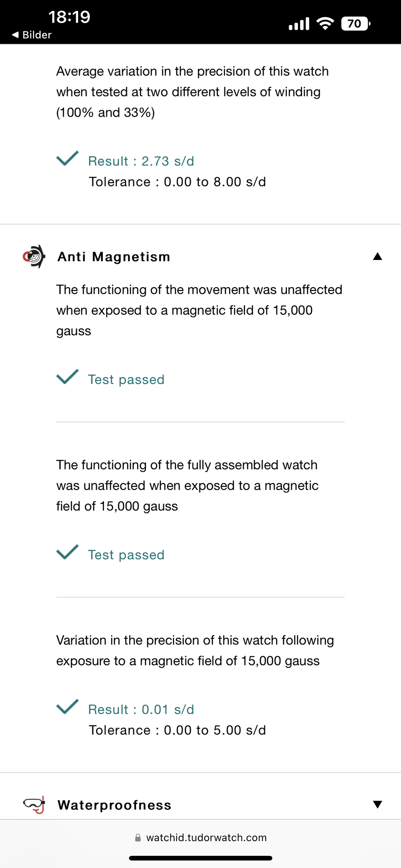The height and width of the screenshot is (868, 401).
Task: Tap the Result : 0.01 s/d text
Action: (141, 709)
